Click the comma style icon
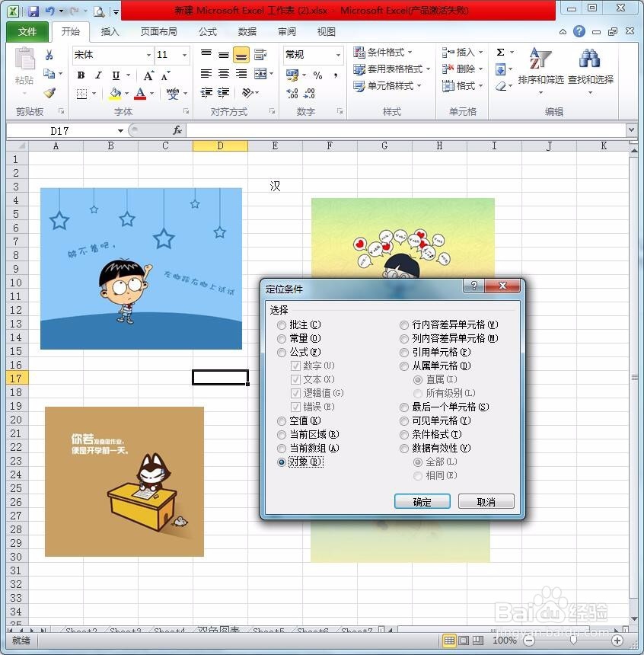The height and width of the screenshot is (655, 644). pos(336,75)
